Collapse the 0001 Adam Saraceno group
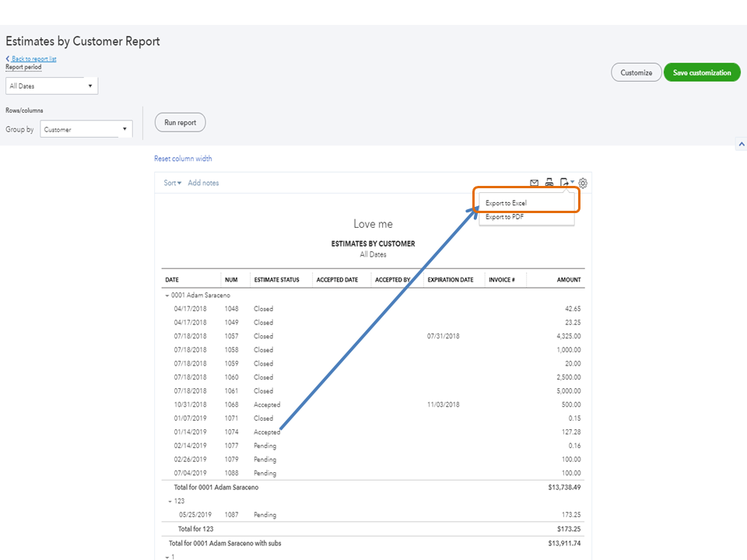 167,296
